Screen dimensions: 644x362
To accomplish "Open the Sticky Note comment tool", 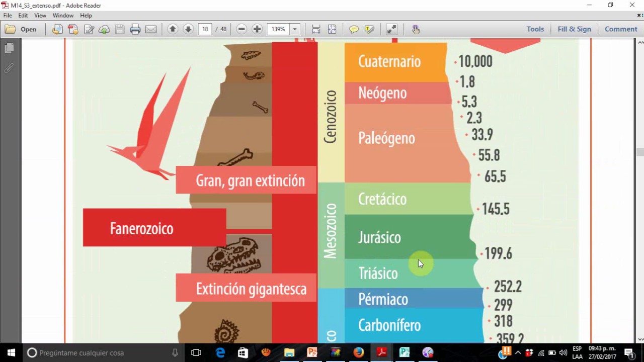I will pos(353,29).
